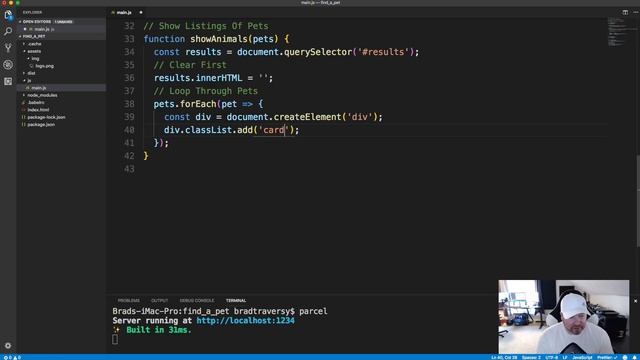Collapse the assets folder
Viewport: 640px width, 360px height.
34,51
